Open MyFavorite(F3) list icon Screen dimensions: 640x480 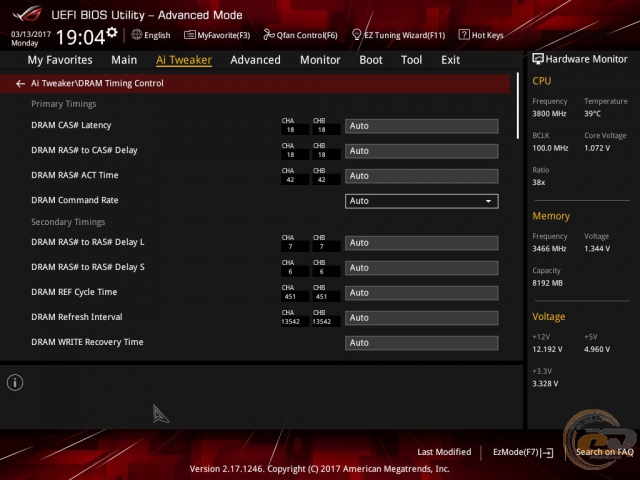tap(189, 35)
